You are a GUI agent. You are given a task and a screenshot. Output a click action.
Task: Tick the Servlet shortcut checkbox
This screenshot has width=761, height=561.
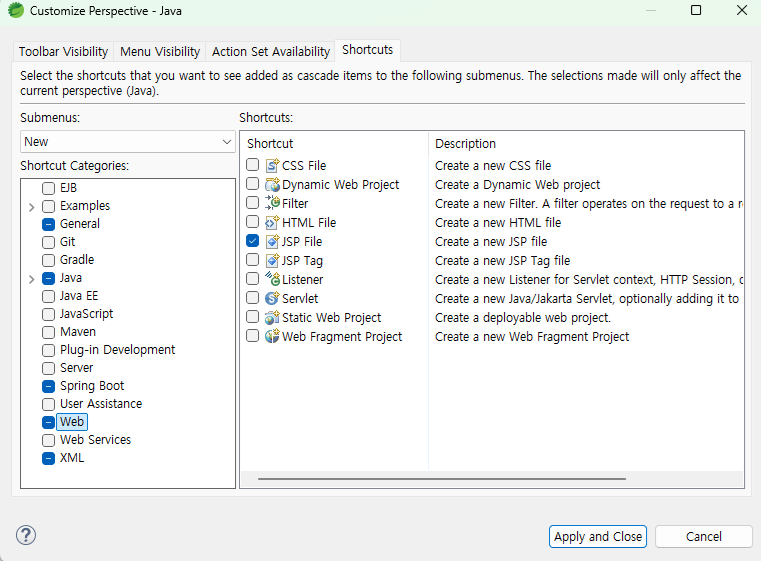pyautogui.click(x=252, y=297)
